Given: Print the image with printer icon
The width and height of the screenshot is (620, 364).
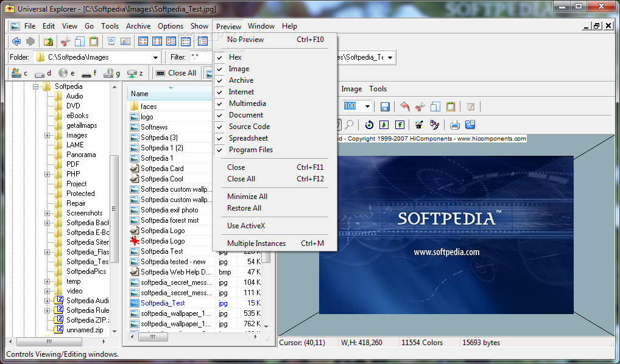Looking at the screenshot, I should coord(455,125).
